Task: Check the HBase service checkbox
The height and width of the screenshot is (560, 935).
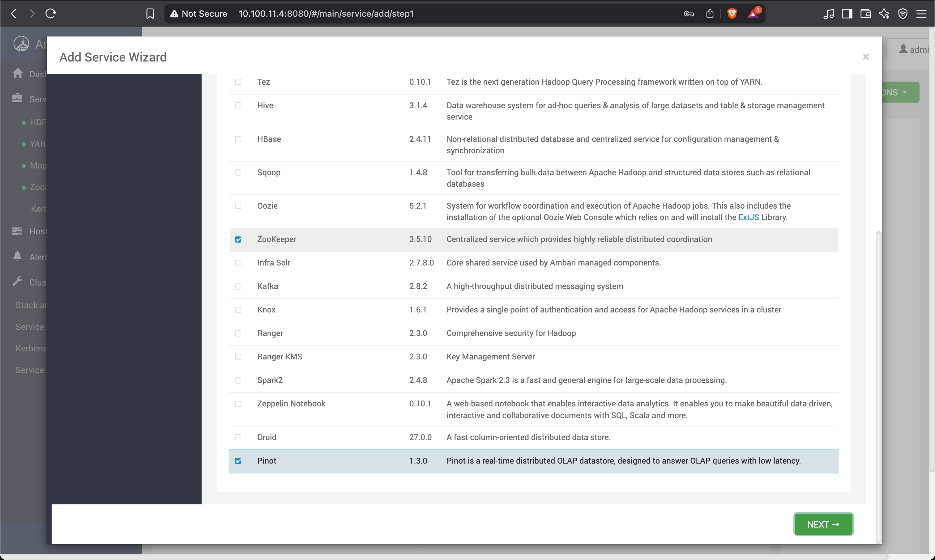Action: 238,139
